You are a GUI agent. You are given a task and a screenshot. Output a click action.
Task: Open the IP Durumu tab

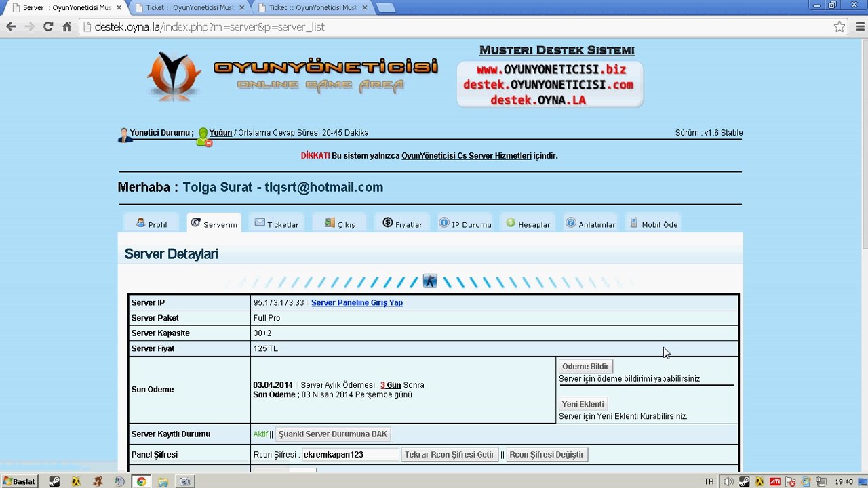click(x=465, y=223)
